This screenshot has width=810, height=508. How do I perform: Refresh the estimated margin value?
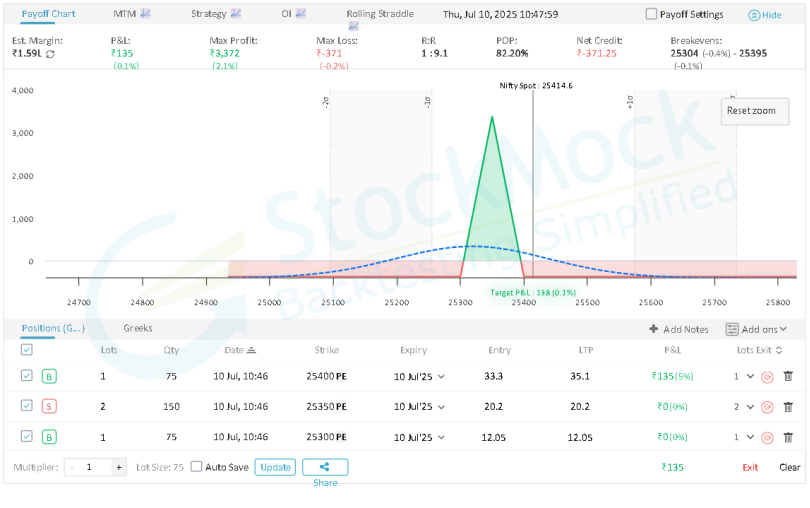[x=50, y=54]
